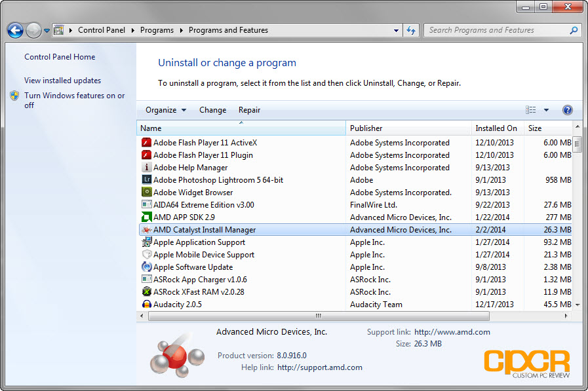Sort by the Size column header
Screen dimensions: 588x391
(x=548, y=128)
